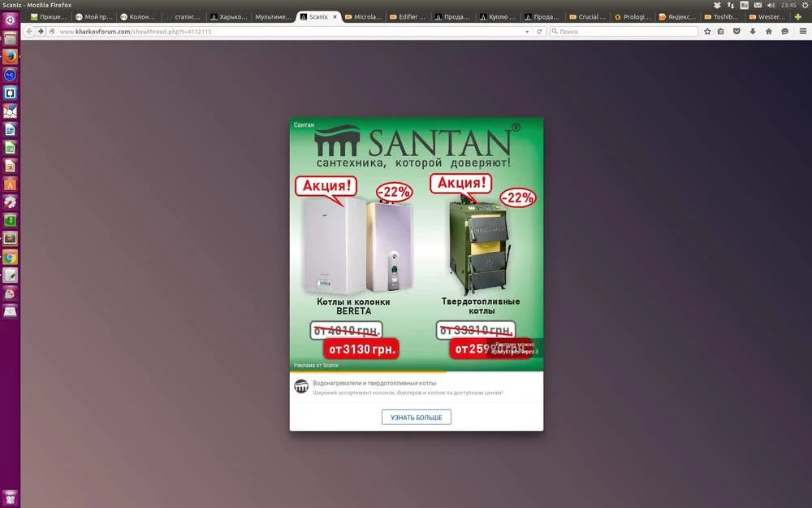Go back to the previous page
The height and width of the screenshot is (508, 812).
tap(29, 32)
